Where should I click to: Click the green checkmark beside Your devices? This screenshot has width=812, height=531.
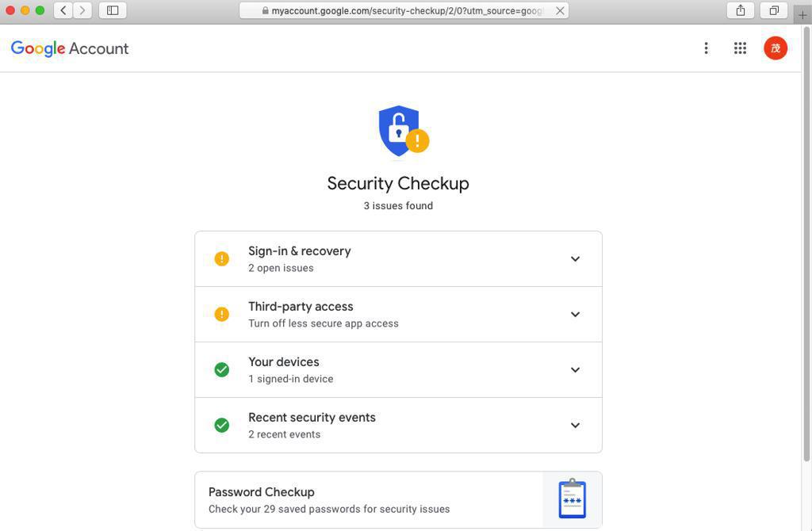(222, 370)
